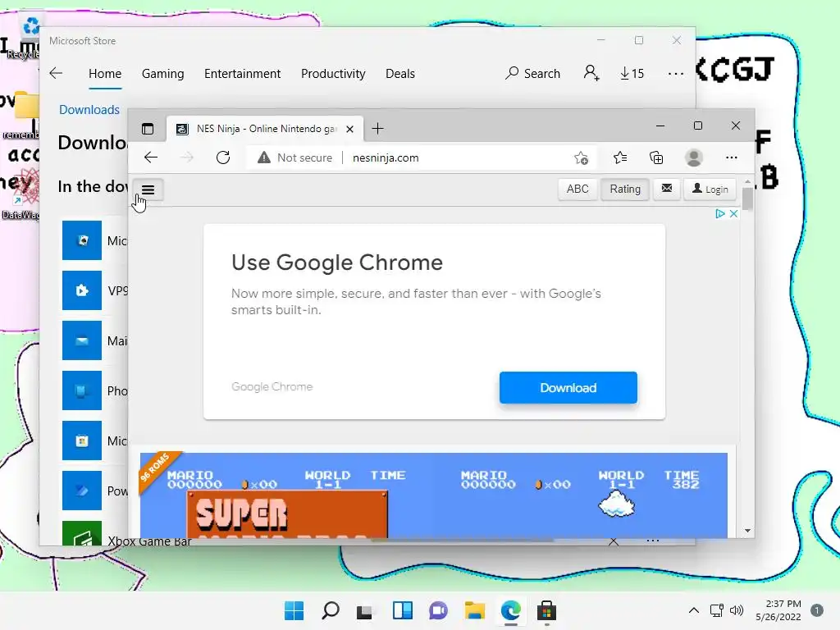Viewport: 840px width, 630px height.
Task: Open Edge Collections icon
Action: (656, 157)
